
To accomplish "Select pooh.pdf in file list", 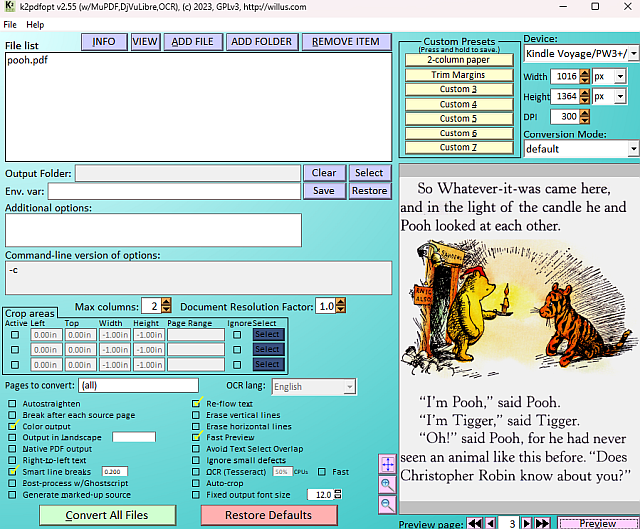I will [x=27, y=60].
